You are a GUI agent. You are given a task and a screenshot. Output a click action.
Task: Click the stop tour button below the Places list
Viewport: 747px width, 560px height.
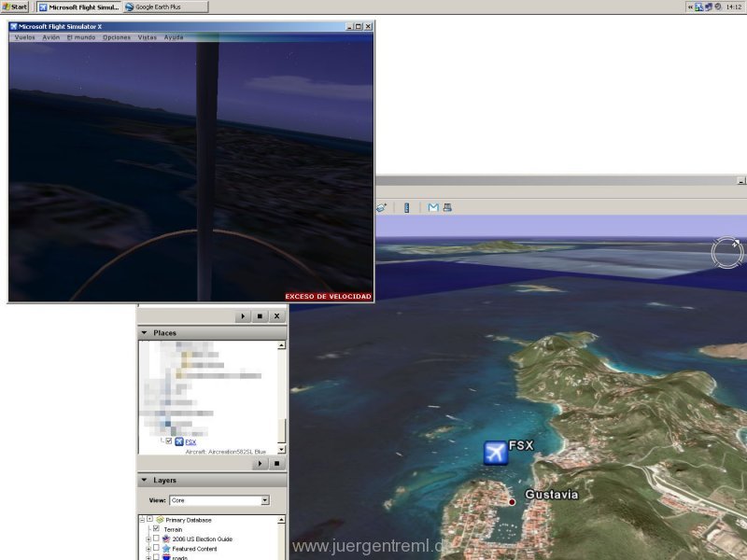pyautogui.click(x=276, y=463)
